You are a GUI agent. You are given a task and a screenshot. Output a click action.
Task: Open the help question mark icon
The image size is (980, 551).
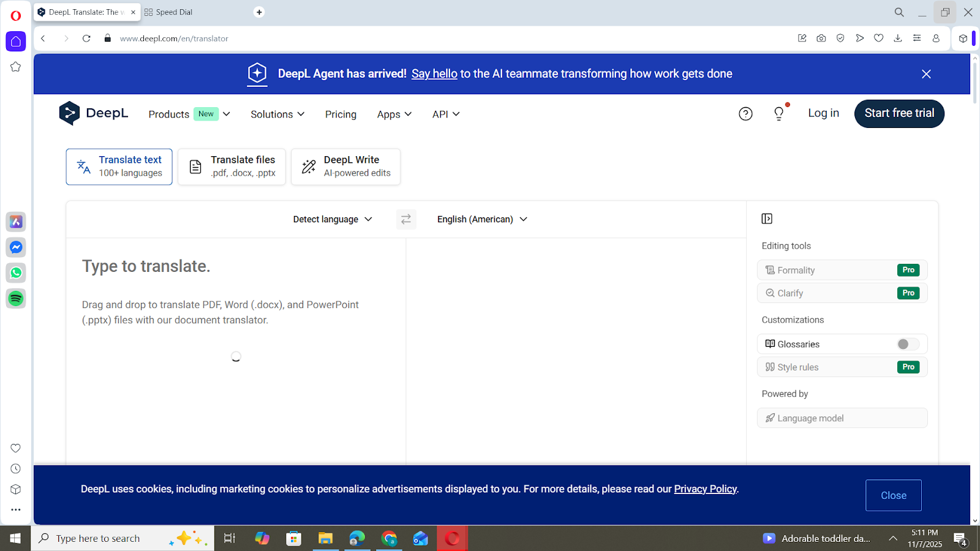tap(745, 114)
